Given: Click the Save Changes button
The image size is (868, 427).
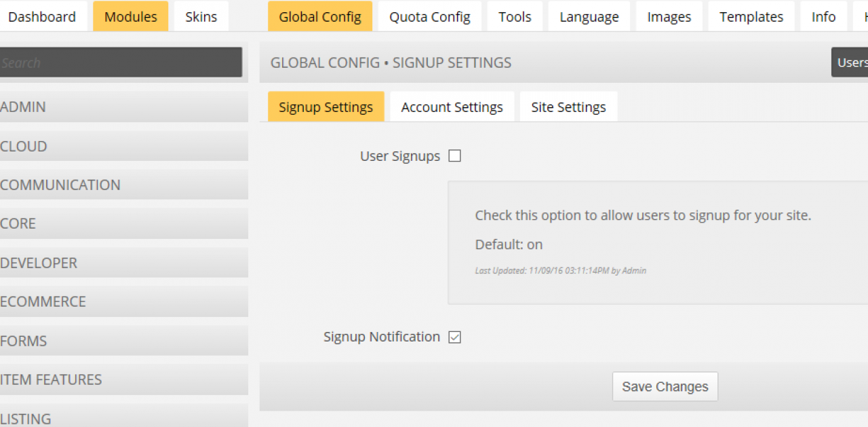Looking at the screenshot, I should click(x=665, y=387).
